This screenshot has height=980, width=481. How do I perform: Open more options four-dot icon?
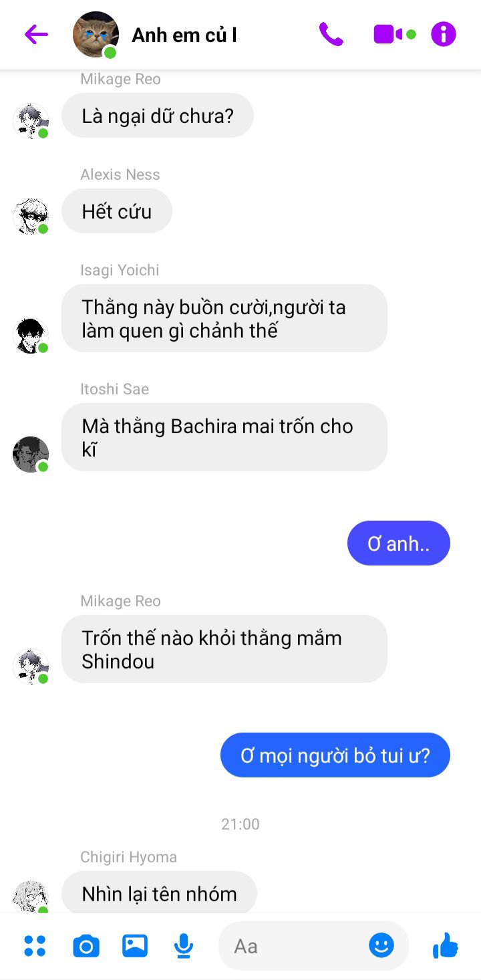[x=35, y=946]
